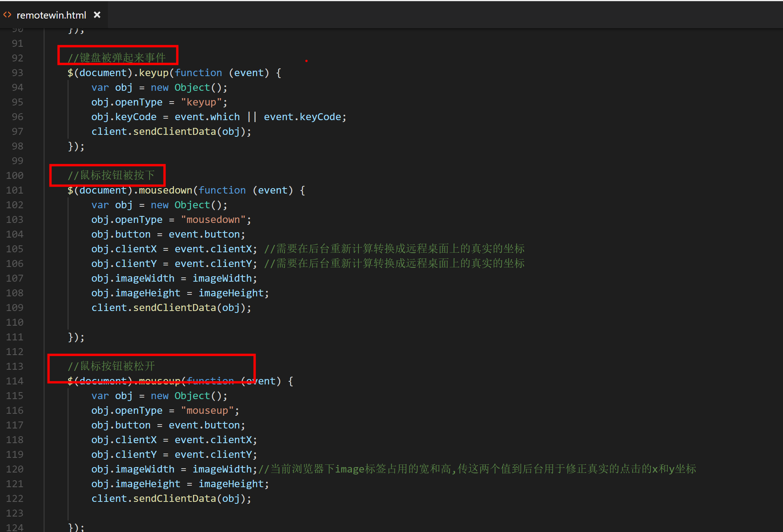This screenshot has height=532, width=783.
Task: Click closing }); on line 111
Action: tap(76, 337)
